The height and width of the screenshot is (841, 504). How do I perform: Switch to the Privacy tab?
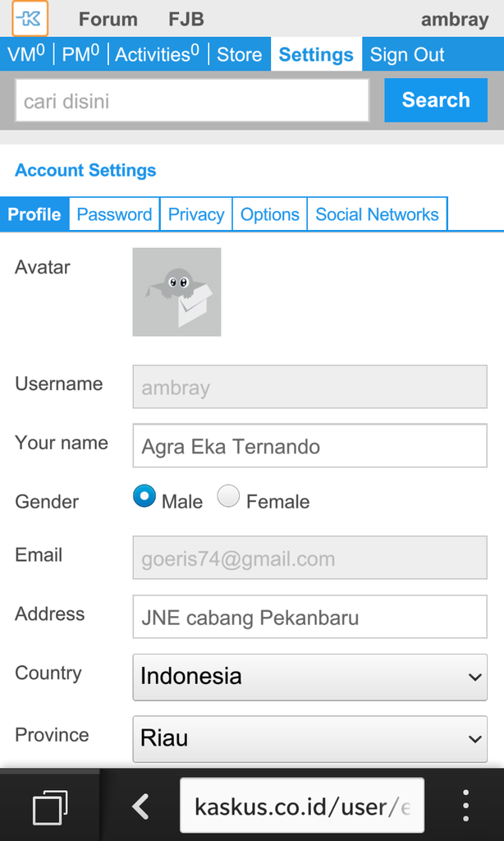[x=196, y=214]
